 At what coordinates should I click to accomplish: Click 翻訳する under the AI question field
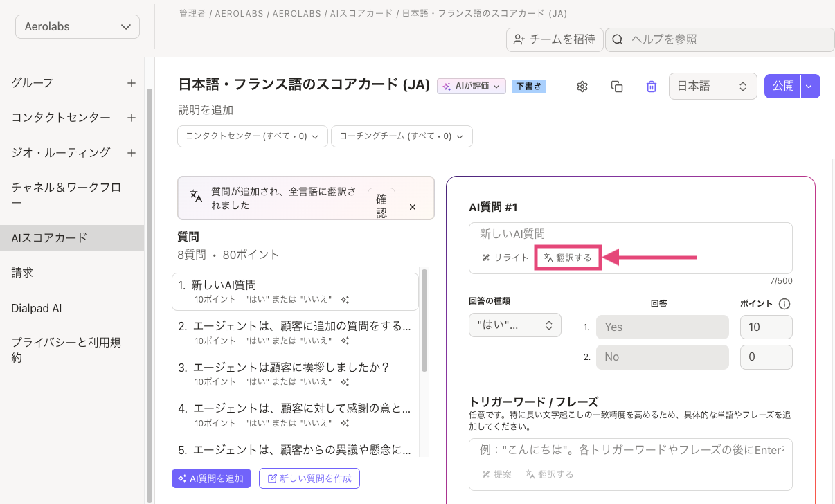[x=568, y=258]
